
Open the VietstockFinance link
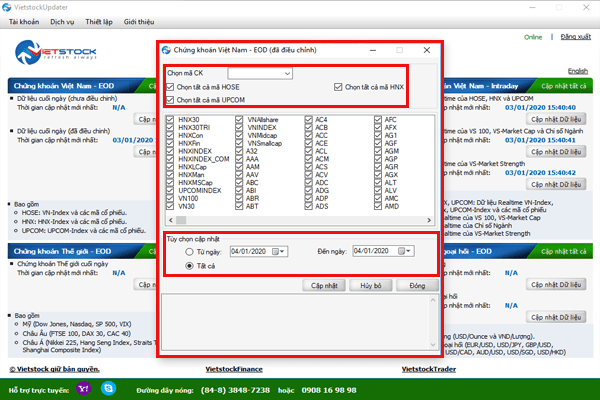[234, 369]
